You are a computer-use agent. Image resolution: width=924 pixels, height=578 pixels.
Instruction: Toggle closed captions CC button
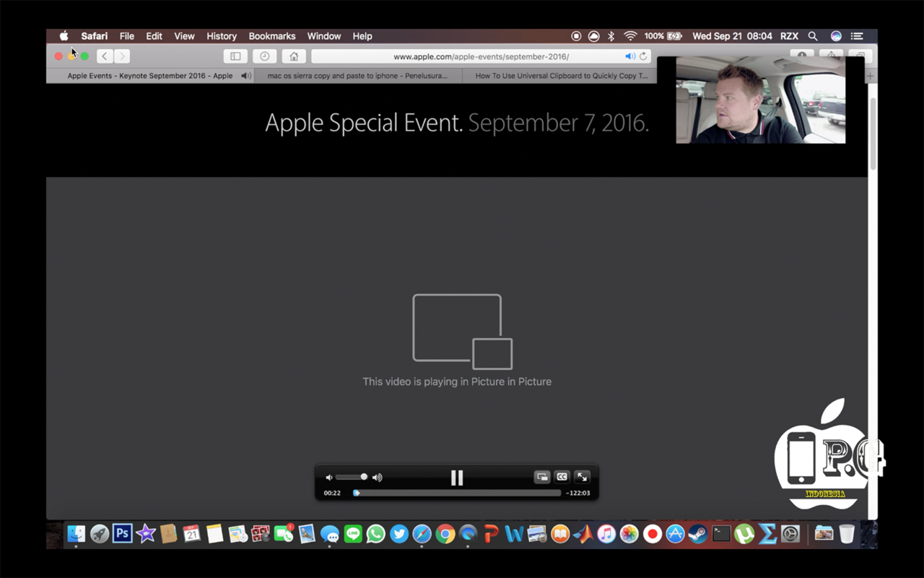point(562,477)
